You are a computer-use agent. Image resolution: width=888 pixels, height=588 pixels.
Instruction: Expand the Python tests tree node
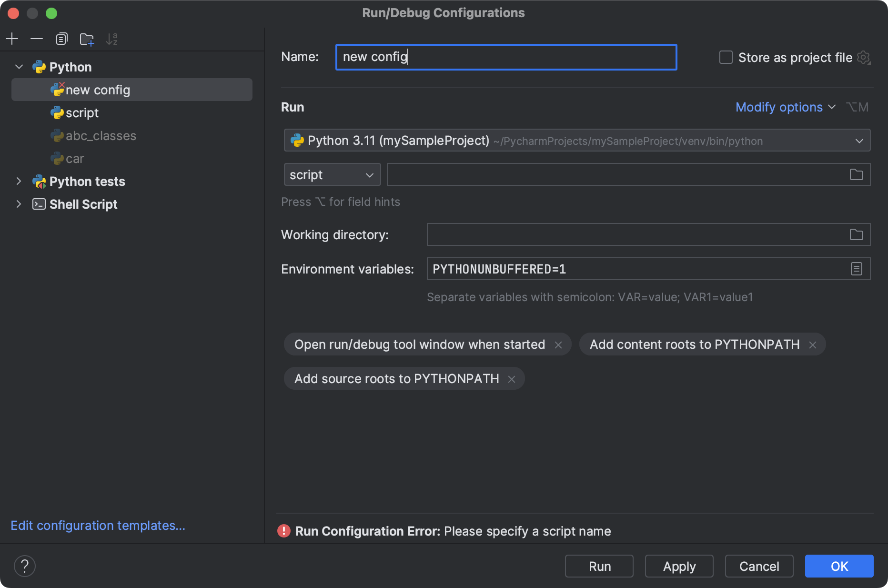[19, 181]
